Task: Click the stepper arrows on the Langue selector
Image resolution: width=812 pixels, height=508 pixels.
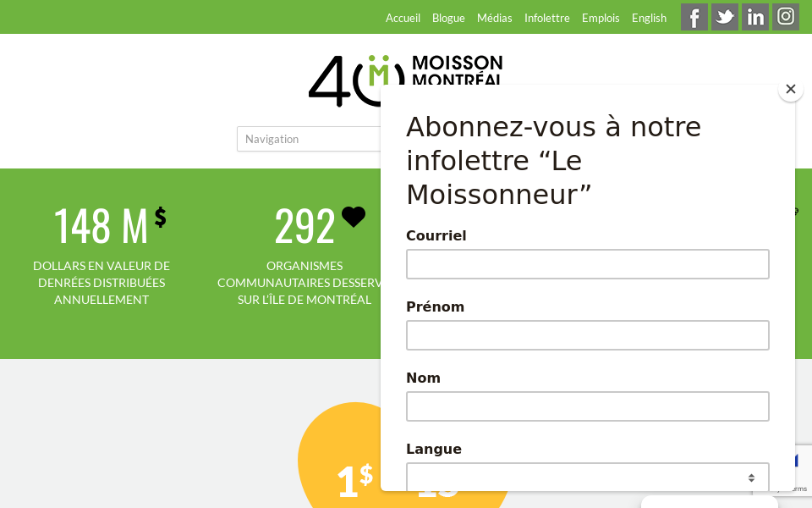Action: [x=751, y=478]
